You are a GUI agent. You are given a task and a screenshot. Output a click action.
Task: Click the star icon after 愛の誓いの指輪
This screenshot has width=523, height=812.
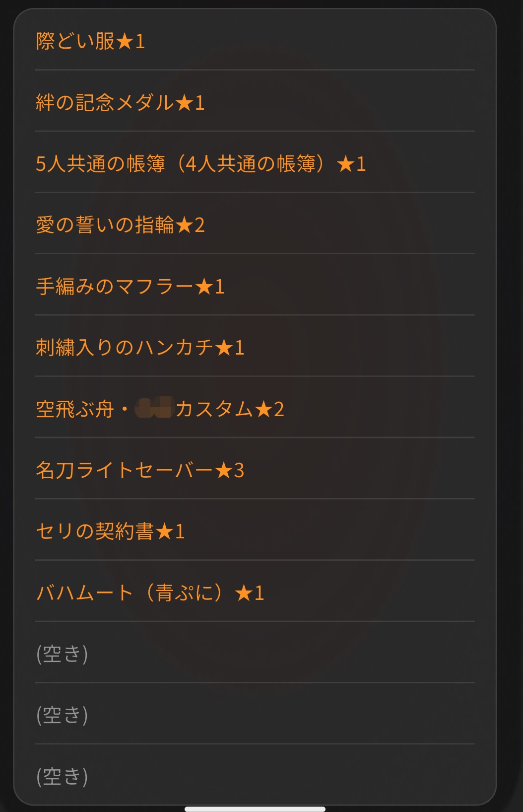coord(184,225)
